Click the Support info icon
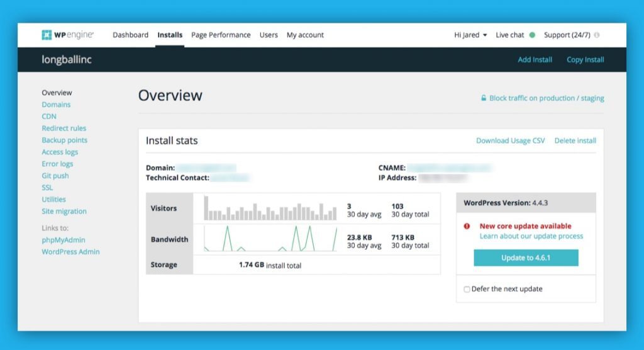Image resolution: width=644 pixels, height=350 pixels. click(597, 35)
